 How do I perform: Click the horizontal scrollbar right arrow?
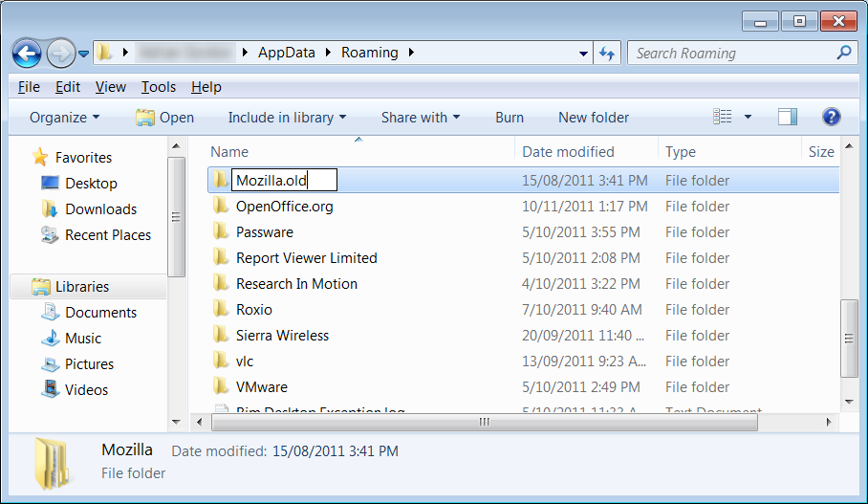(x=829, y=422)
